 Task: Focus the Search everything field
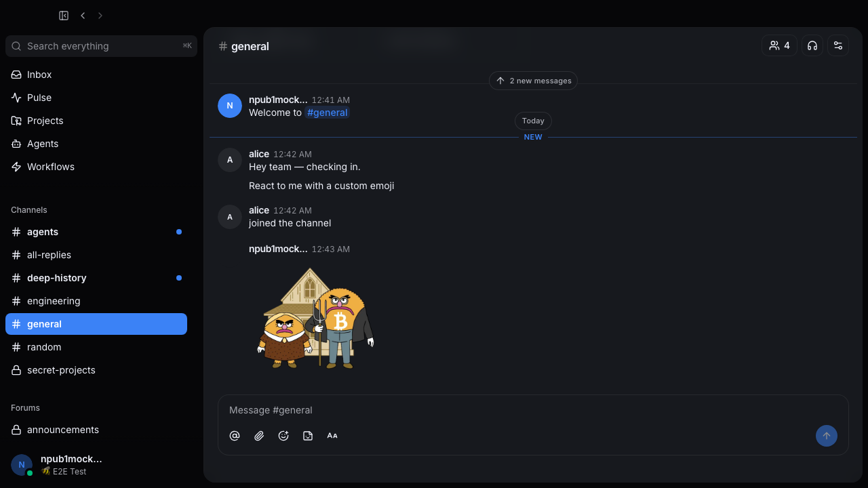pyautogui.click(x=102, y=46)
